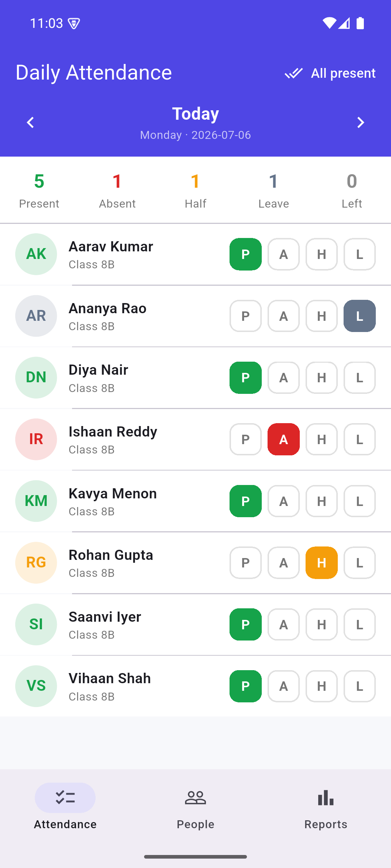Tap Aarav Kumar's AK avatar

[36, 254]
